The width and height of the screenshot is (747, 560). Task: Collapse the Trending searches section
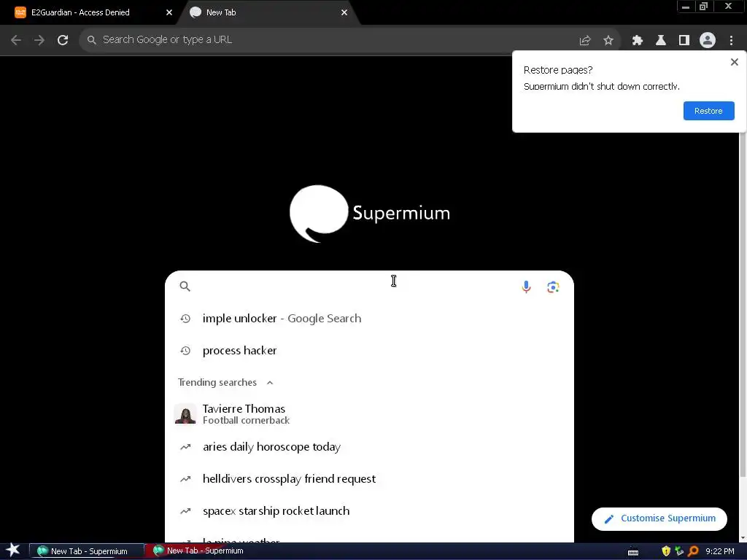[270, 383]
